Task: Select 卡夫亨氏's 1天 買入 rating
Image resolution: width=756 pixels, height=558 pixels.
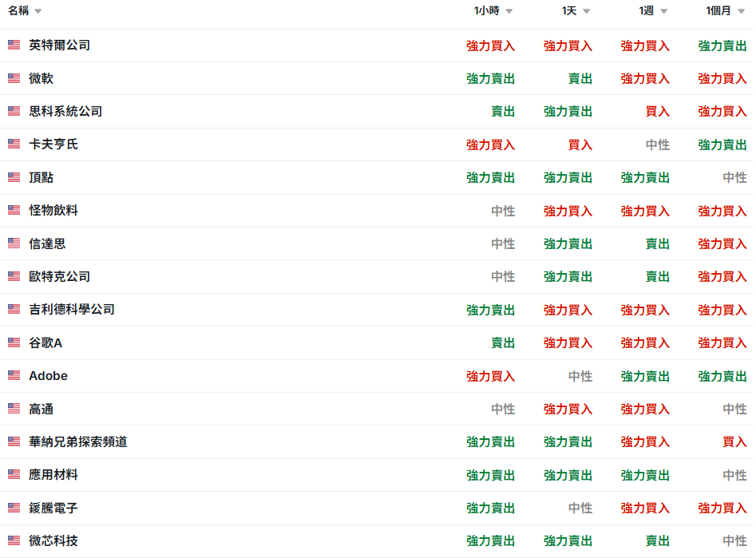Action: click(580, 144)
